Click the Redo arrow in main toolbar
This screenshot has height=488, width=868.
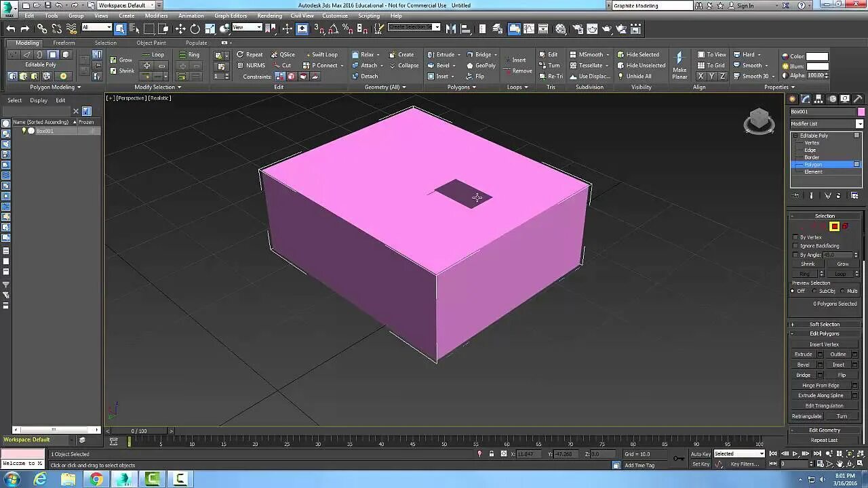(25, 28)
